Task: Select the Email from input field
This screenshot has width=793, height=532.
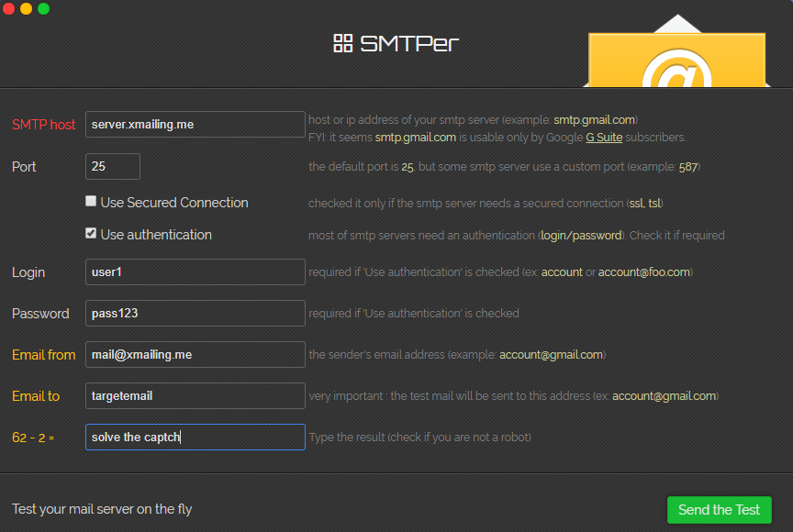Action: (x=195, y=354)
